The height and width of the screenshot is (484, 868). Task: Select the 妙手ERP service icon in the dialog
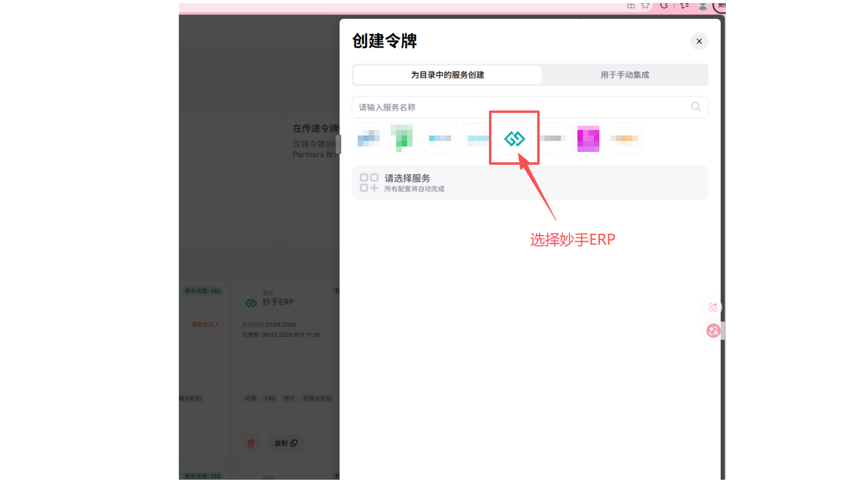click(x=515, y=139)
